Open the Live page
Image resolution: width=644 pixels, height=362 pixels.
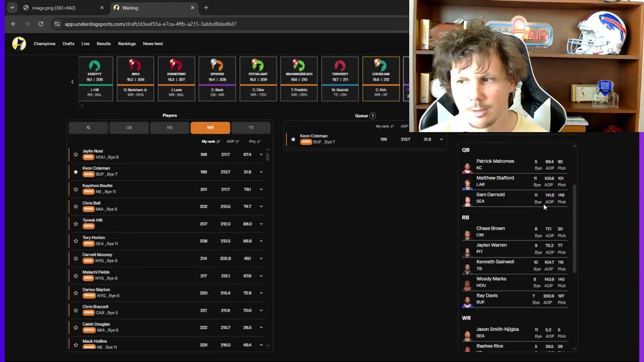[x=86, y=44]
